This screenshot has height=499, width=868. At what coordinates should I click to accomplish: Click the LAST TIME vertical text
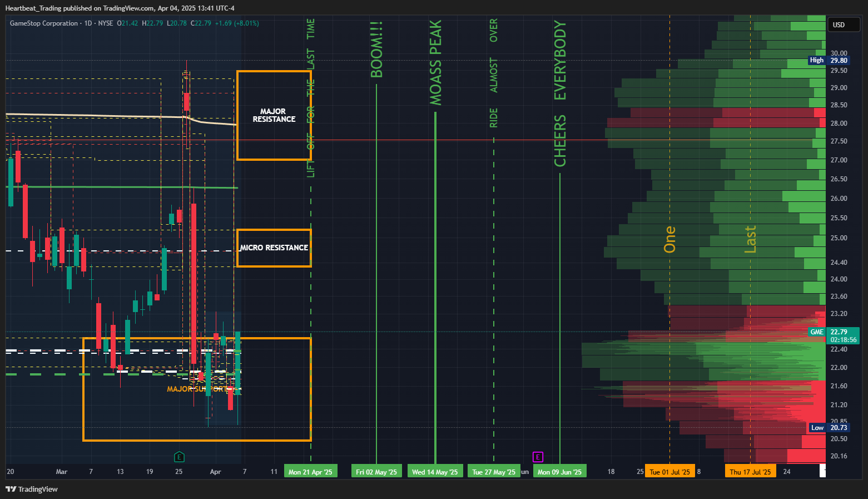click(311, 45)
